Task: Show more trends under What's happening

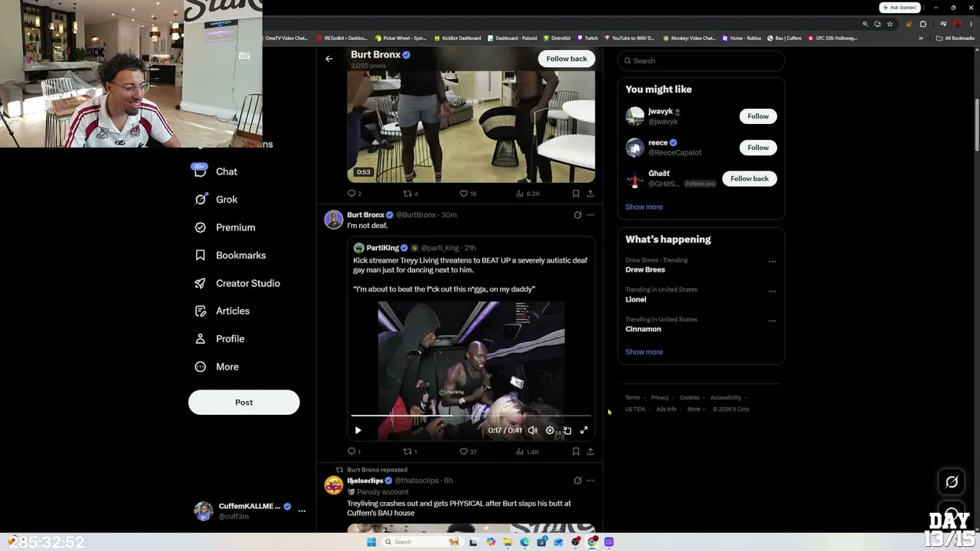Action: point(644,352)
